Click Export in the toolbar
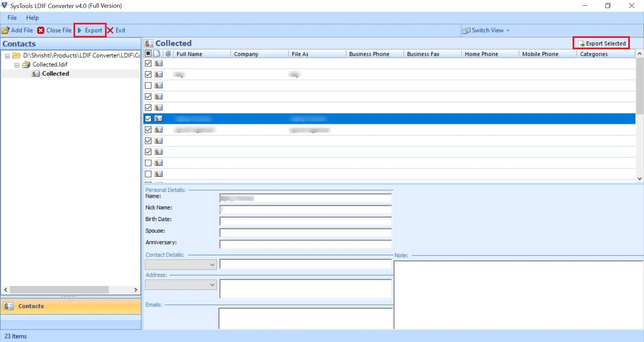 (x=90, y=30)
